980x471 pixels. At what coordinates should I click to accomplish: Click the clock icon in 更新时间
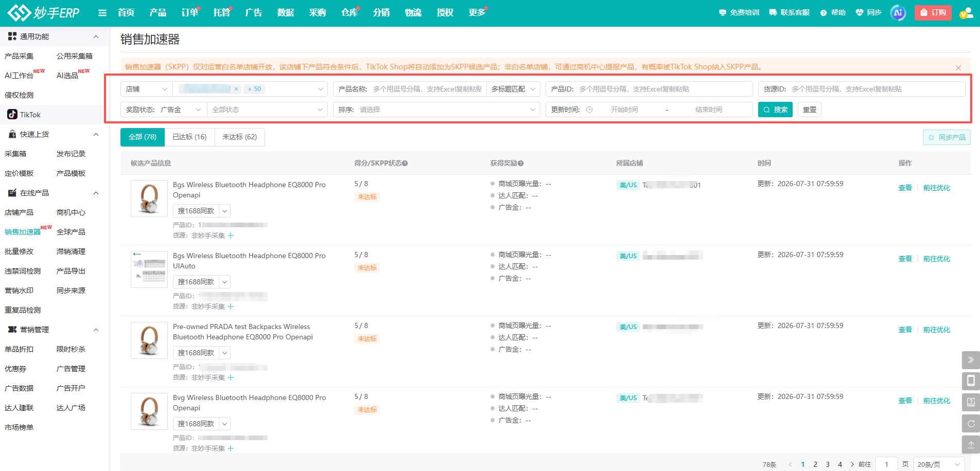point(589,110)
